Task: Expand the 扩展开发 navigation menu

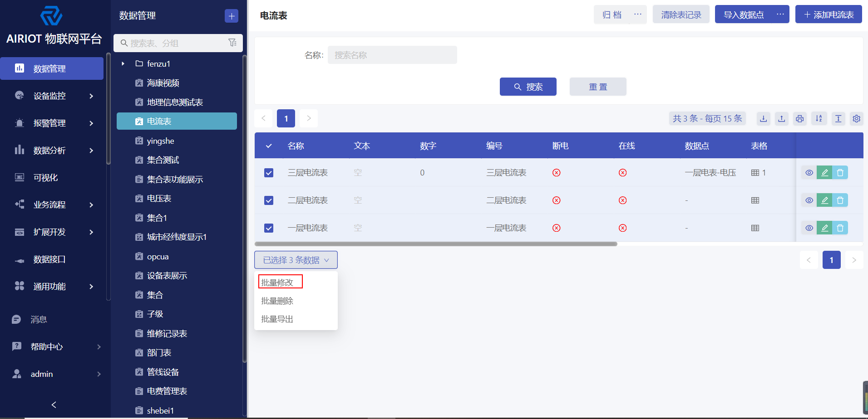Action: 52,232
